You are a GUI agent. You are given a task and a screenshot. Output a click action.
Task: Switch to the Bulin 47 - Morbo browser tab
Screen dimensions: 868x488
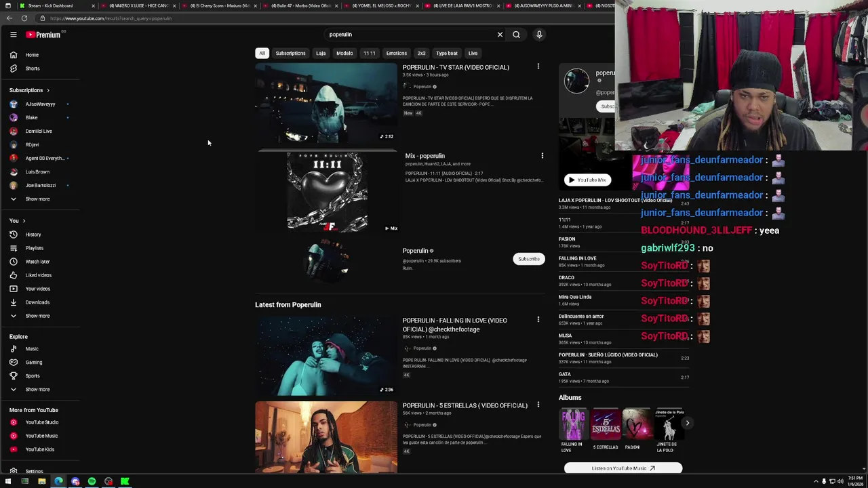coord(300,5)
